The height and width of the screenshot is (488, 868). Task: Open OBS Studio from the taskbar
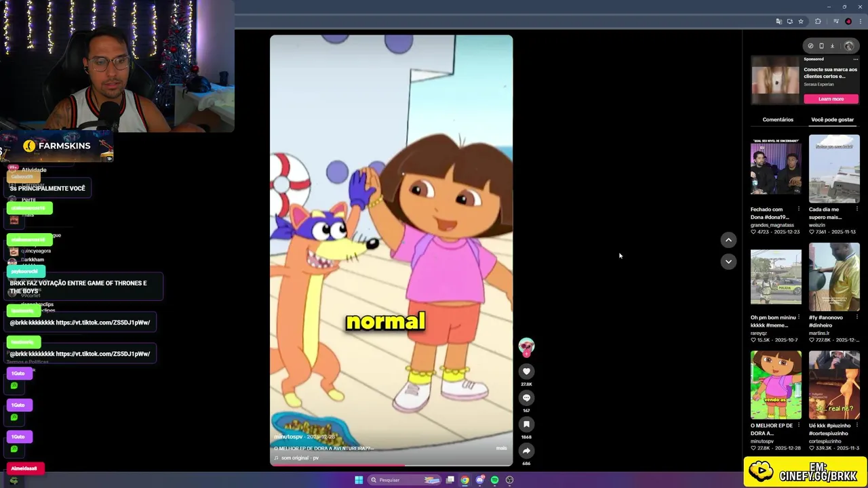tap(509, 480)
